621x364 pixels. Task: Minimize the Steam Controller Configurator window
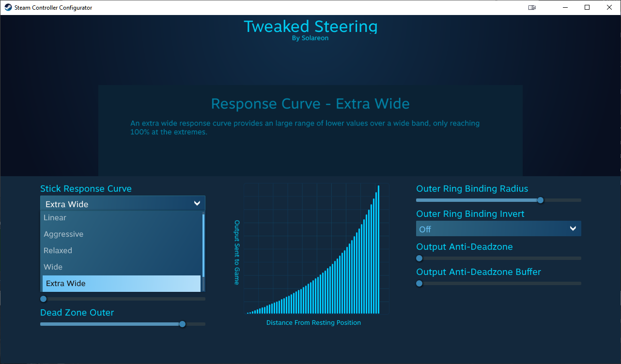tap(565, 7)
